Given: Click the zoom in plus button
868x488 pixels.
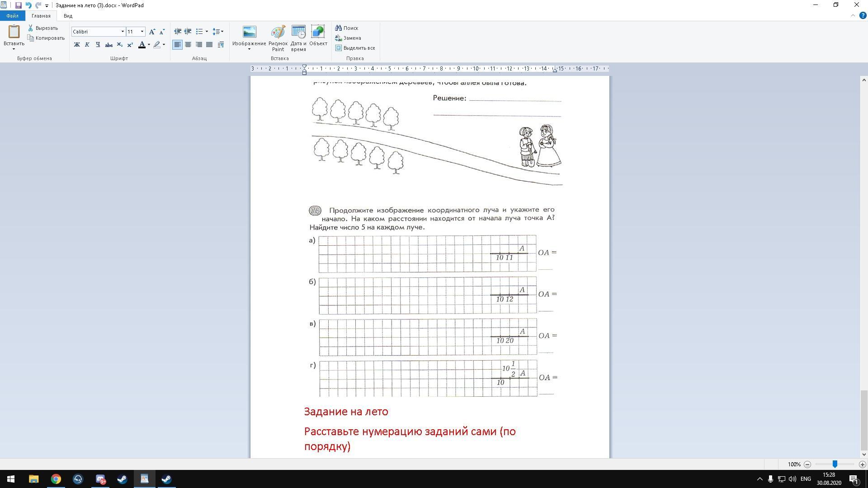Looking at the screenshot, I should (862, 465).
